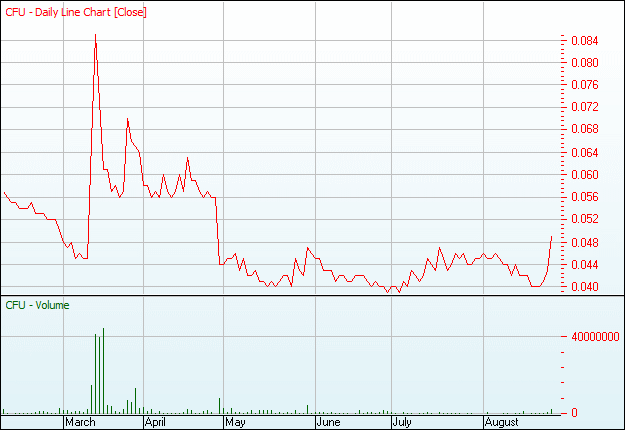This screenshot has width=625, height=430.
Task: Click the 0.064 price axis value
Action: coord(585,153)
